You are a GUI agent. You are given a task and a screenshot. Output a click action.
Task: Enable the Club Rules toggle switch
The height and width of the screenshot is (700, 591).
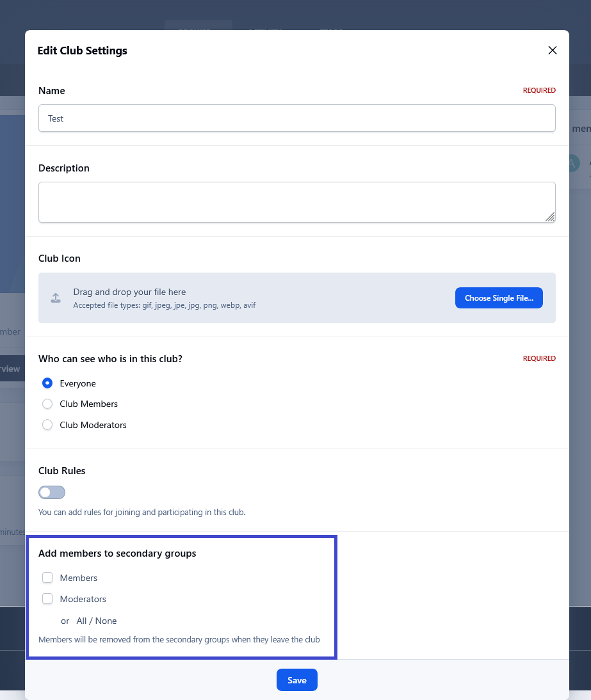(x=52, y=492)
